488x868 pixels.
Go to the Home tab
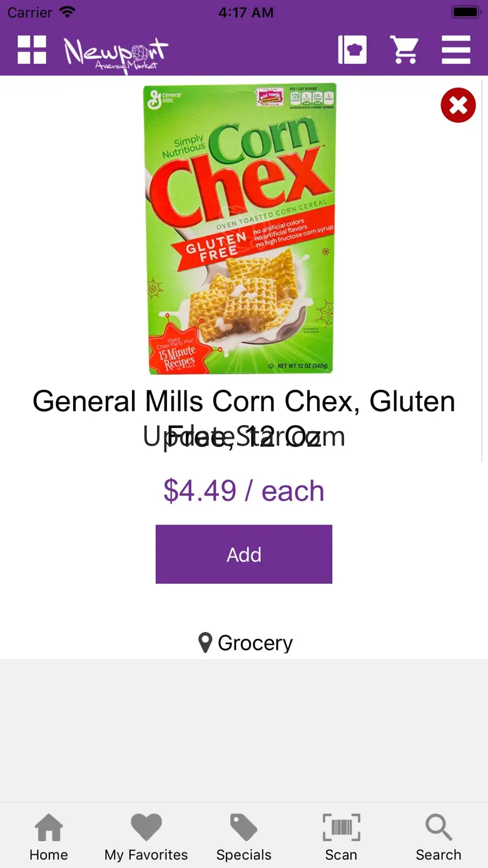[x=49, y=838]
